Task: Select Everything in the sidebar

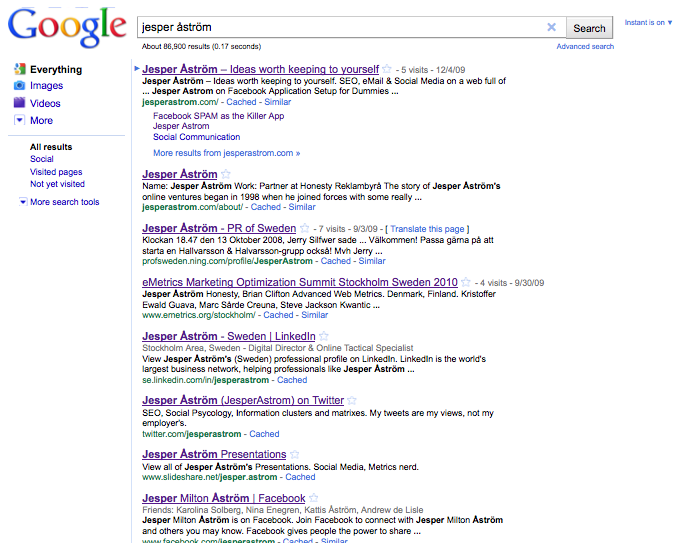Action: [x=56, y=69]
